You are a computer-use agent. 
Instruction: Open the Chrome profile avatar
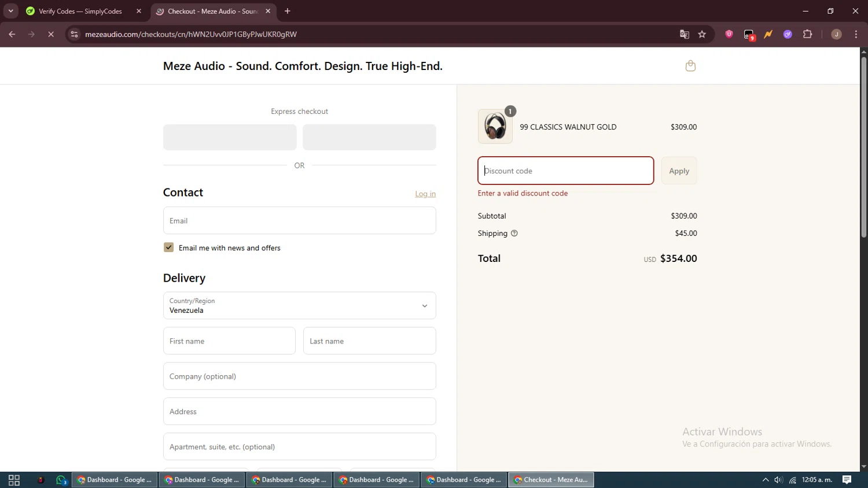pyautogui.click(x=836, y=35)
